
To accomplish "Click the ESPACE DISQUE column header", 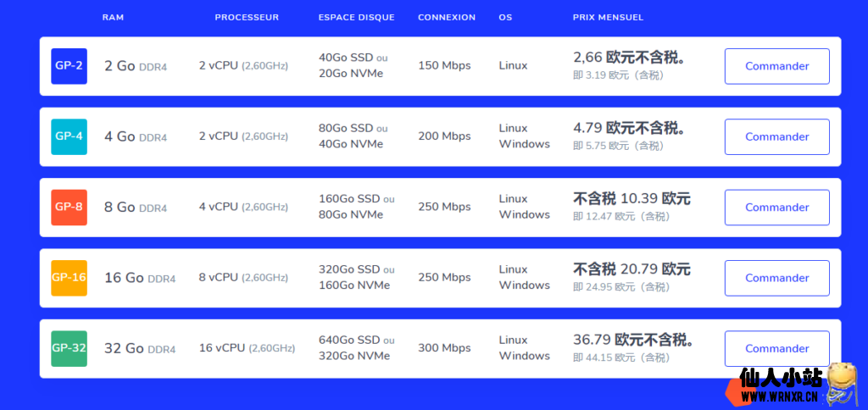I will (x=356, y=18).
